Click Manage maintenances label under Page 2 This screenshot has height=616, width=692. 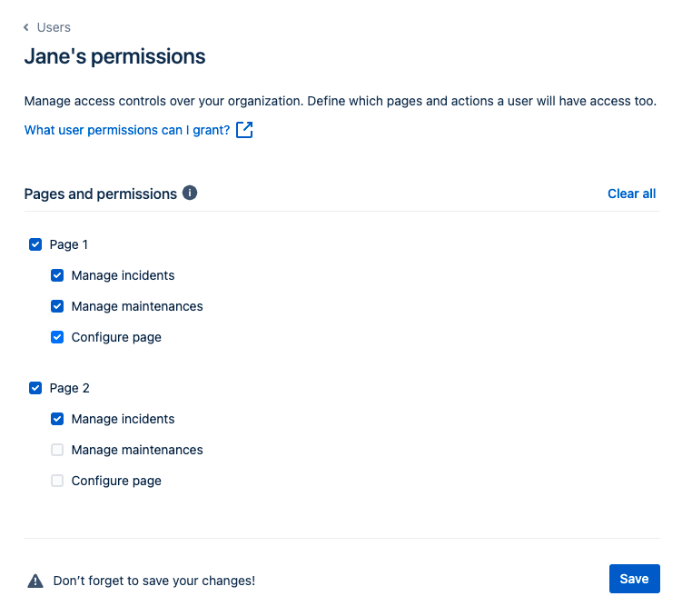137,450
